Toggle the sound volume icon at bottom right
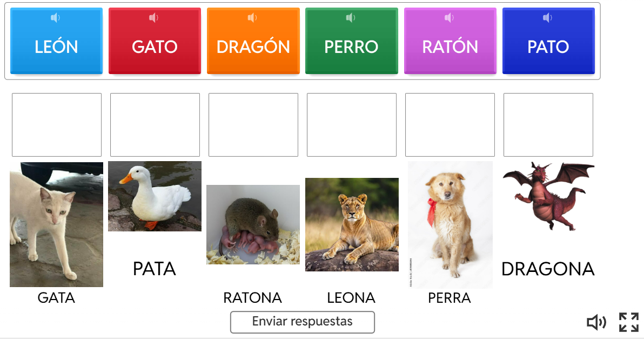Image resolution: width=644 pixels, height=339 pixels. click(x=596, y=322)
